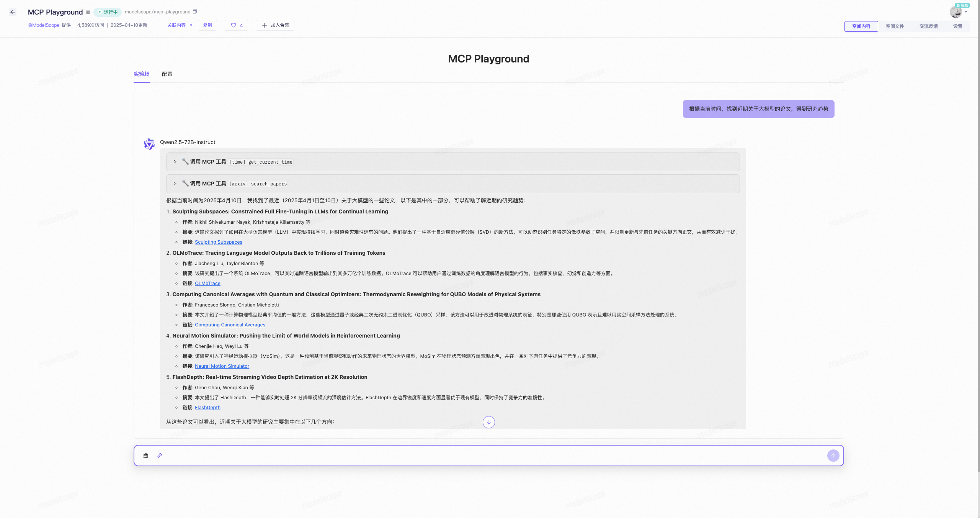
Task: Click the 加入合集 button
Action: pos(275,25)
